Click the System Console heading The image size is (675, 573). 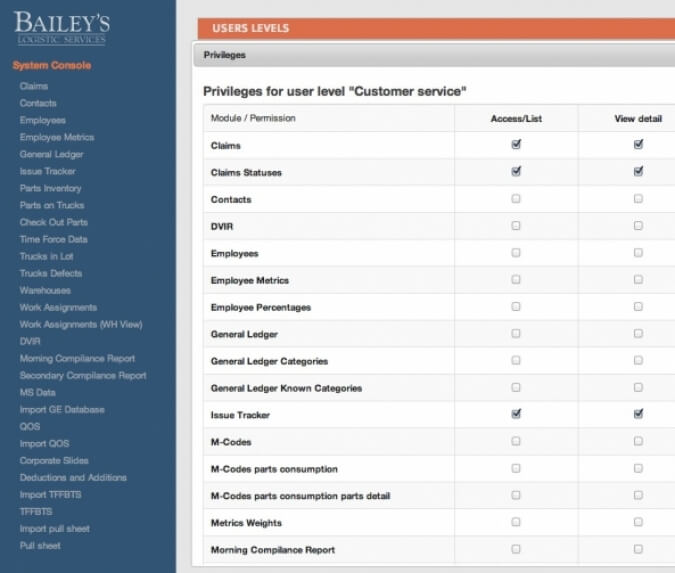pos(52,65)
